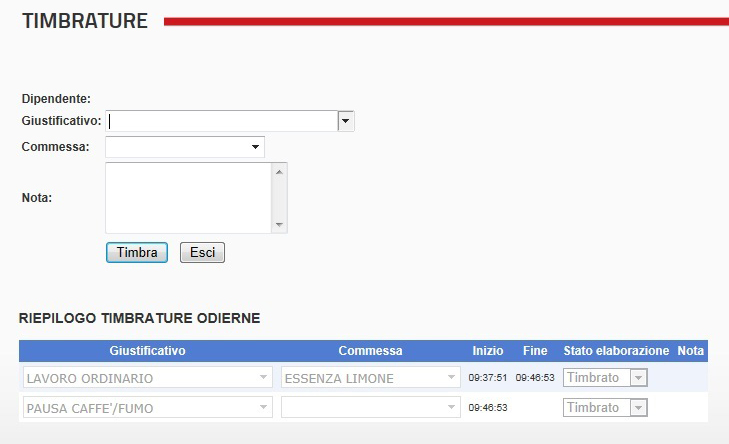Open the ESSENZA LIMONE commessa dropdown
This screenshot has height=444, width=729.
(x=452, y=378)
